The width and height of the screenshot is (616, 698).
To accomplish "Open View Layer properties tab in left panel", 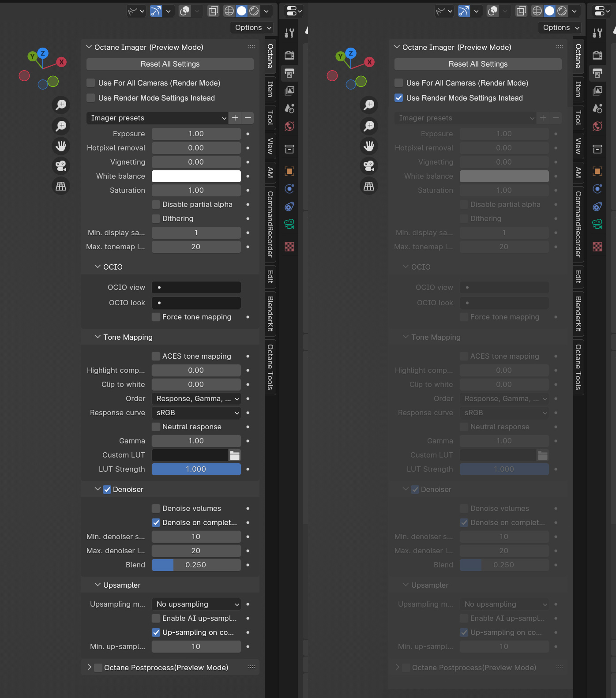I will [x=289, y=90].
